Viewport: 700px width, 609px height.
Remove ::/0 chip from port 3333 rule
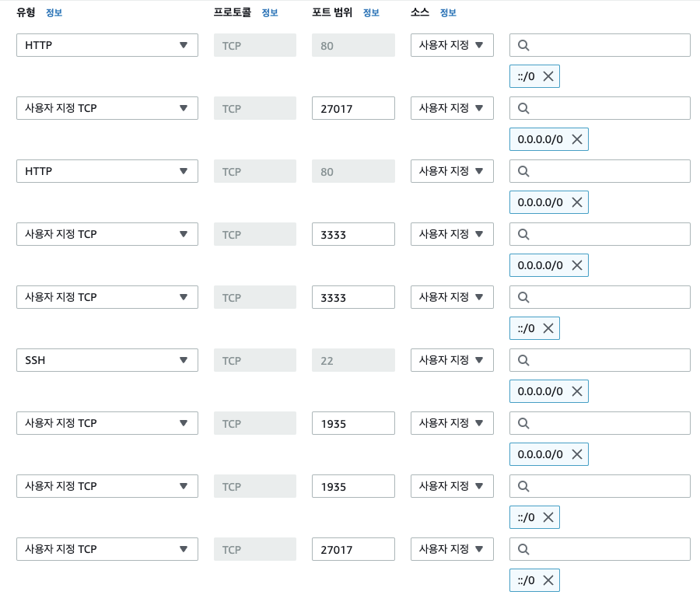pos(548,328)
